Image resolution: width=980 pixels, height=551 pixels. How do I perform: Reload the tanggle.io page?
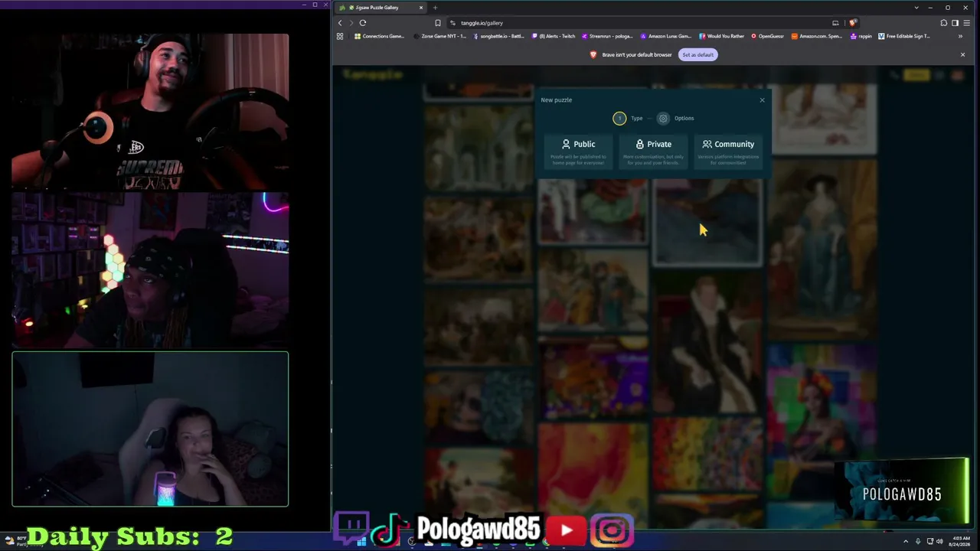point(363,23)
